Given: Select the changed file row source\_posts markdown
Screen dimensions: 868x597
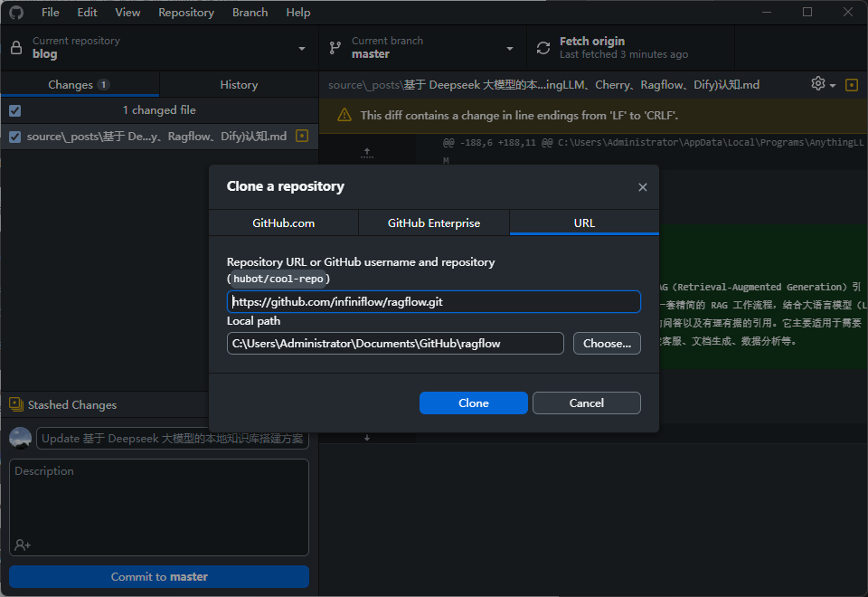Looking at the screenshot, I should pyautogui.click(x=159, y=137).
